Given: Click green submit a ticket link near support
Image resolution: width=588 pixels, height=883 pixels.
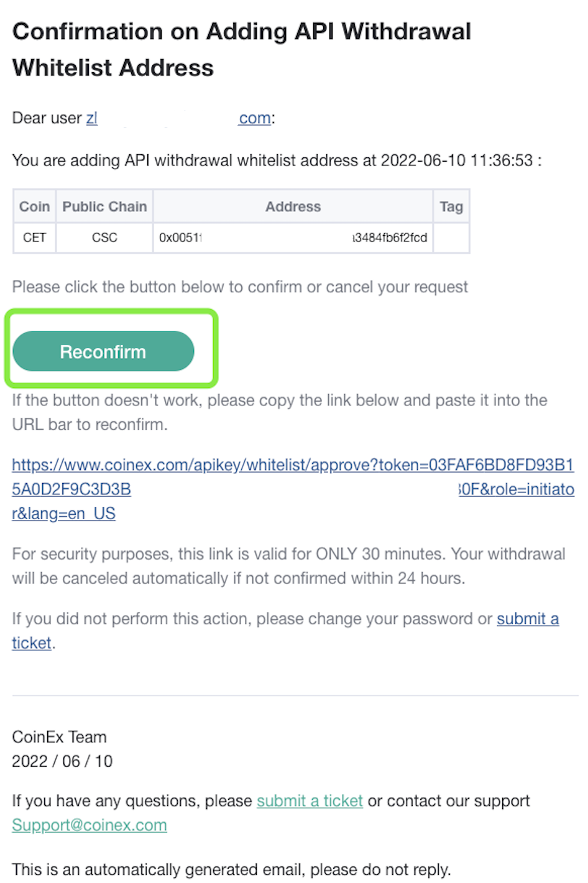Looking at the screenshot, I should pos(310,801).
